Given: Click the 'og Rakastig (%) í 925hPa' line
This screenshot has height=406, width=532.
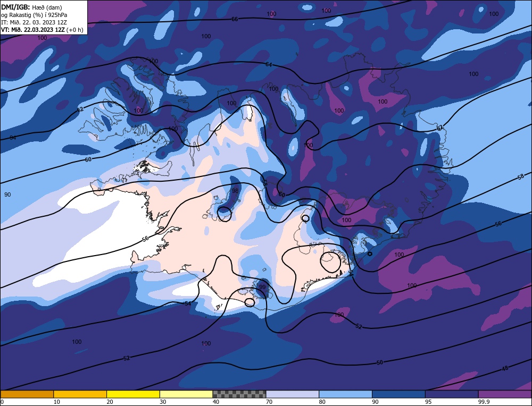Looking at the screenshot, I should tap(34, 15).
